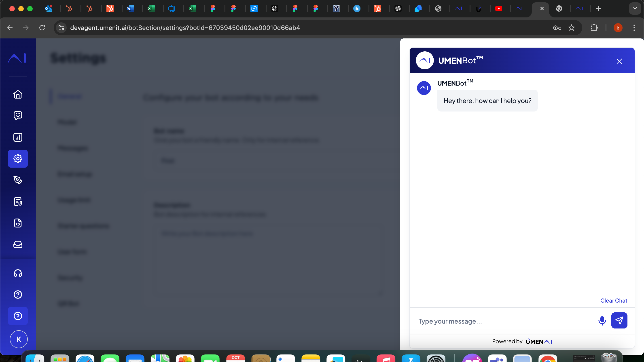644x362 pixels.
Task: Open the chatbot face icon in sidebar
Action: [18, 116]
